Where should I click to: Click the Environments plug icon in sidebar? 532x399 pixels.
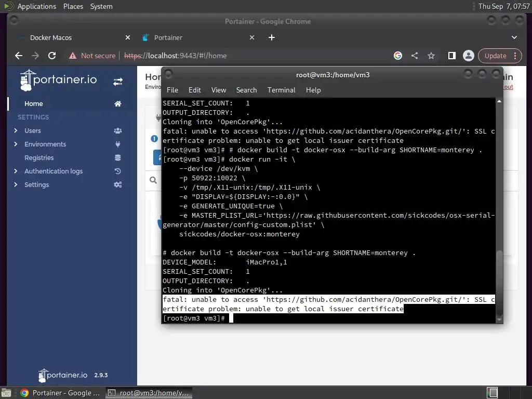pyautogui.click(x=118, y=144)
